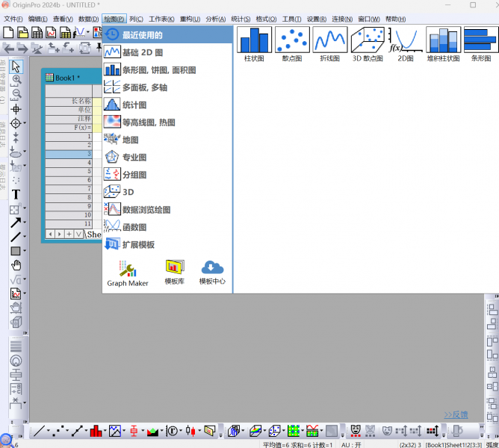Image resolution: width=499 pixels, height=448 pixels.
Task: Select the Text tool
Action: point(16,194)
